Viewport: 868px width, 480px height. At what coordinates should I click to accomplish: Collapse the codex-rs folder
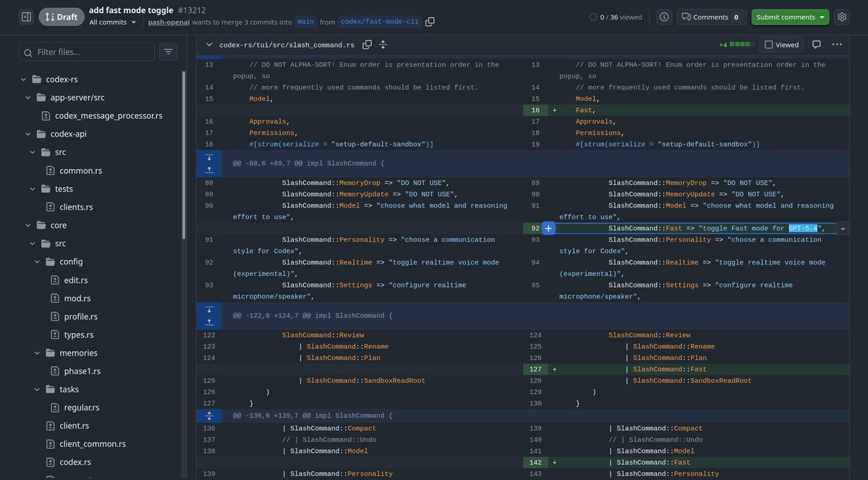click(24, 80)
